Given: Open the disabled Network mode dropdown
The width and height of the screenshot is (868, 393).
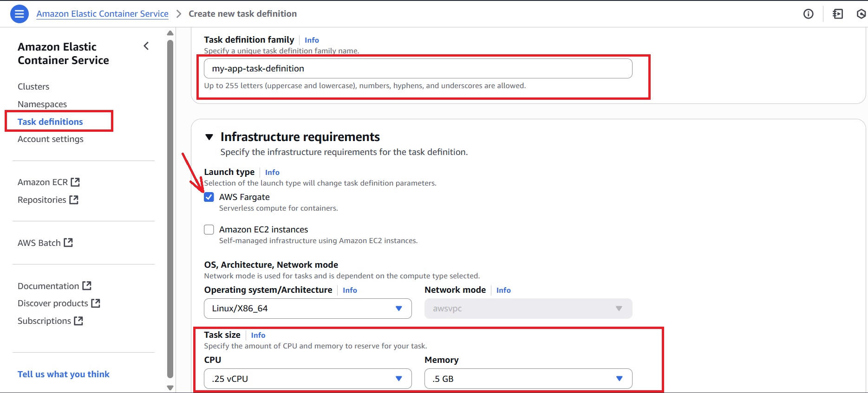Looking at the screenshot, I should [529, 309].
